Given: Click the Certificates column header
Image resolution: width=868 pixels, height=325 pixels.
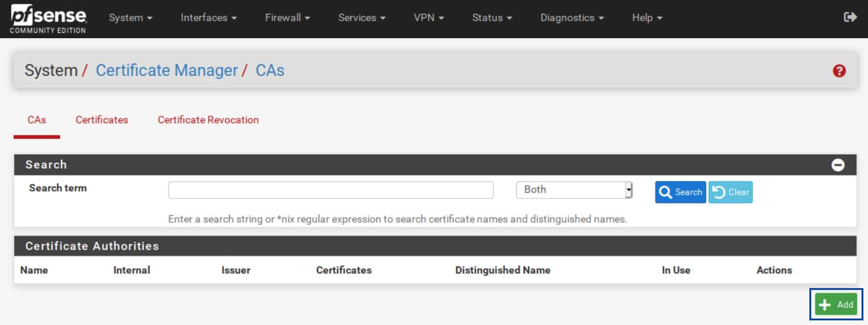Looking at the screenshot, I should click(x=344, y=270).
